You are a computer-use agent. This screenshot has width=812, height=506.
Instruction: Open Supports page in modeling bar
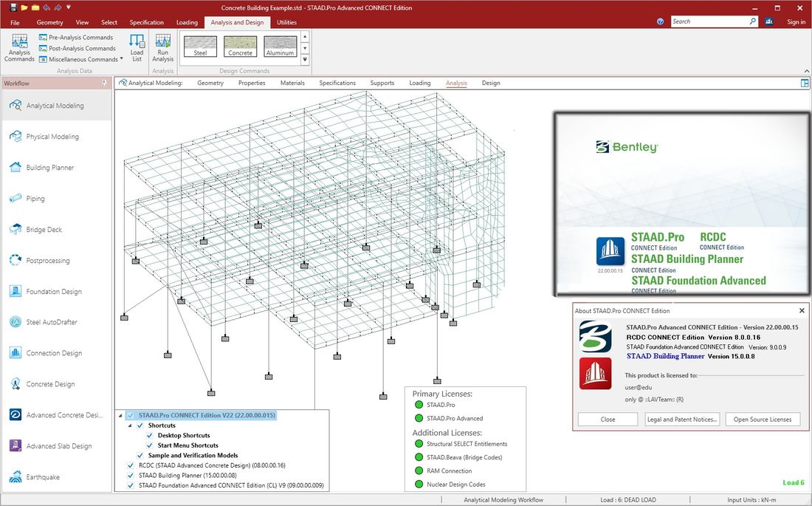tap(382, 83)
